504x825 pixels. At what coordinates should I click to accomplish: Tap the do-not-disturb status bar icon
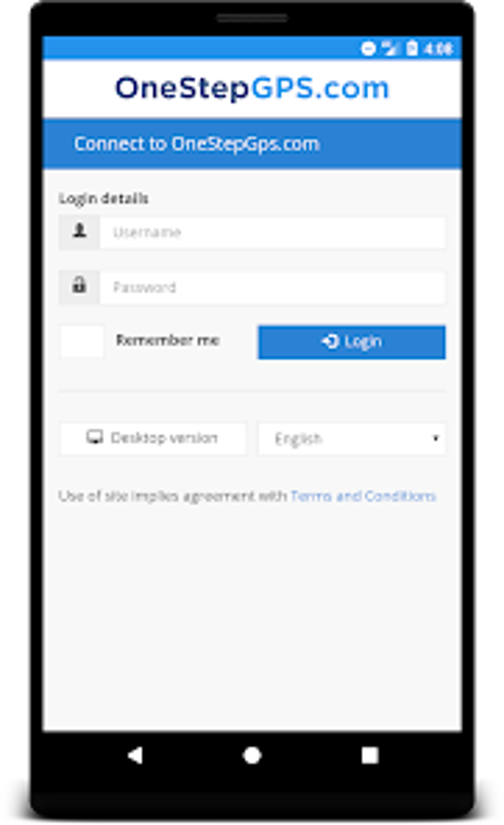pos(368,48)
